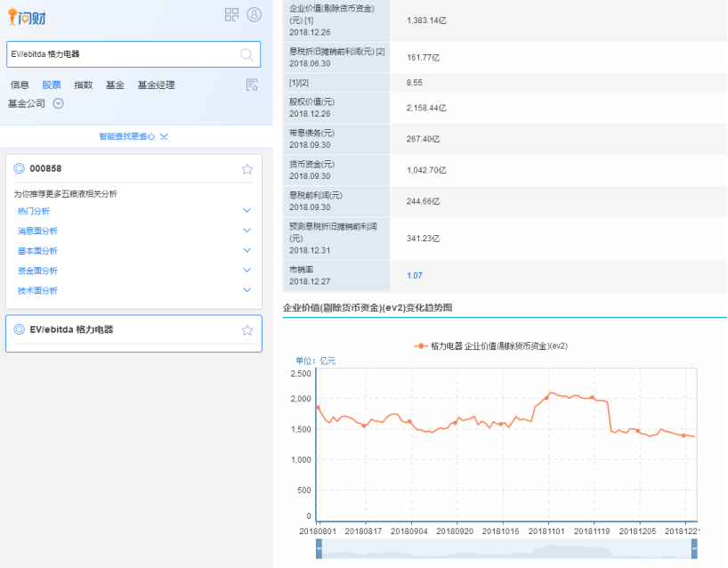Click the search magnifier icon
Image resolution: width=728 pixels, height=568 pixels.
coord(247,55)
